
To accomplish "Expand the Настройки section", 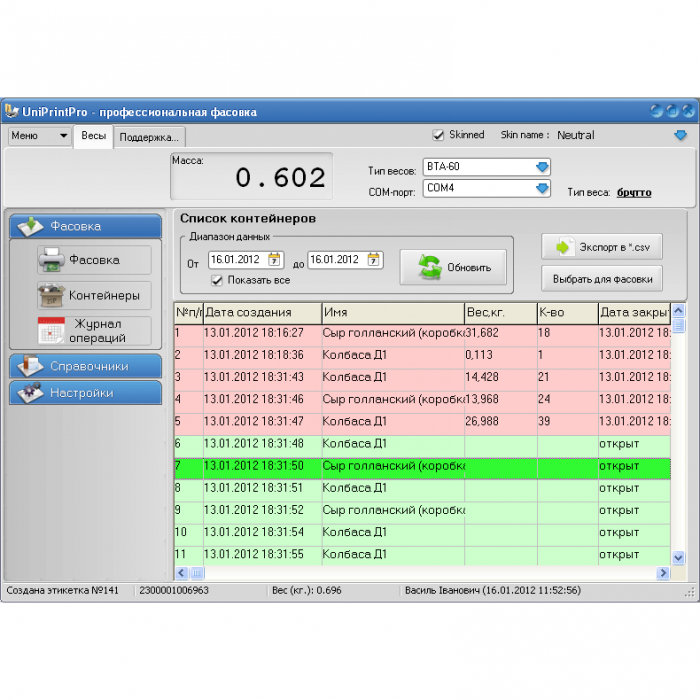I will pyautogui.click(x=86, y=393).
